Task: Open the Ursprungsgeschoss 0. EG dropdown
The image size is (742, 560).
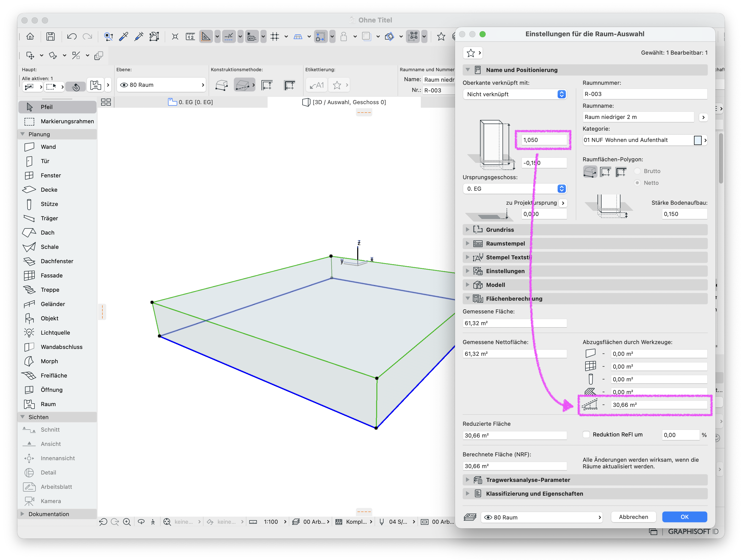Action: (514, 189)
